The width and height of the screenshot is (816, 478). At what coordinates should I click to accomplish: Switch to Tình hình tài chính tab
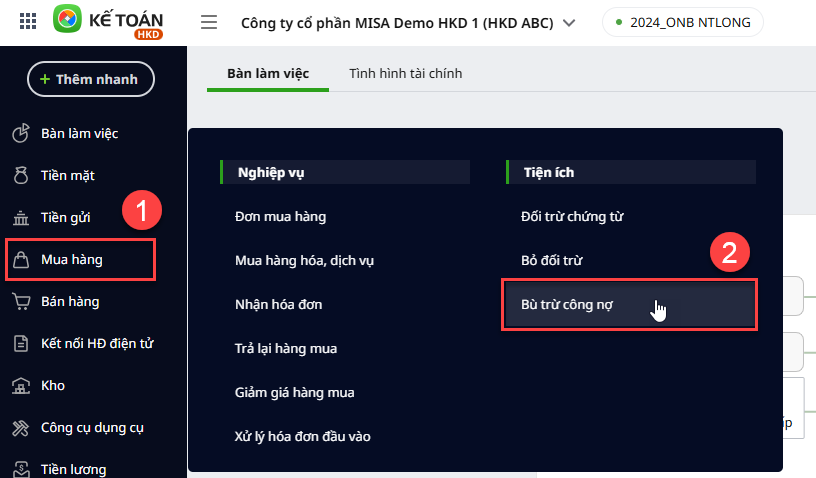pyautogui.click(x=405, y=73)
